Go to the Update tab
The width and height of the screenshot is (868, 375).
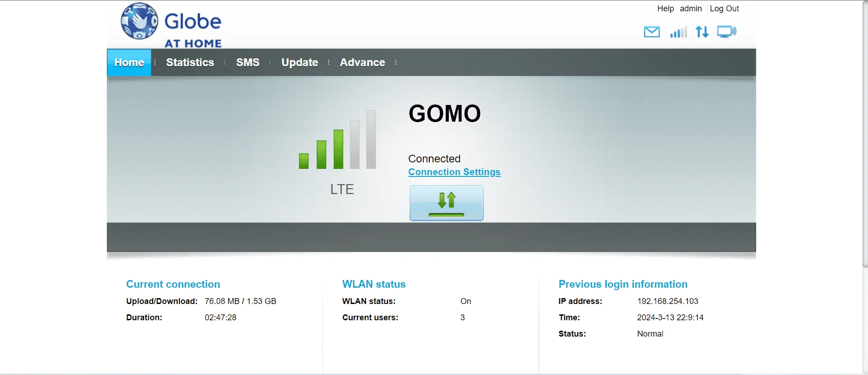coord(300,62)
